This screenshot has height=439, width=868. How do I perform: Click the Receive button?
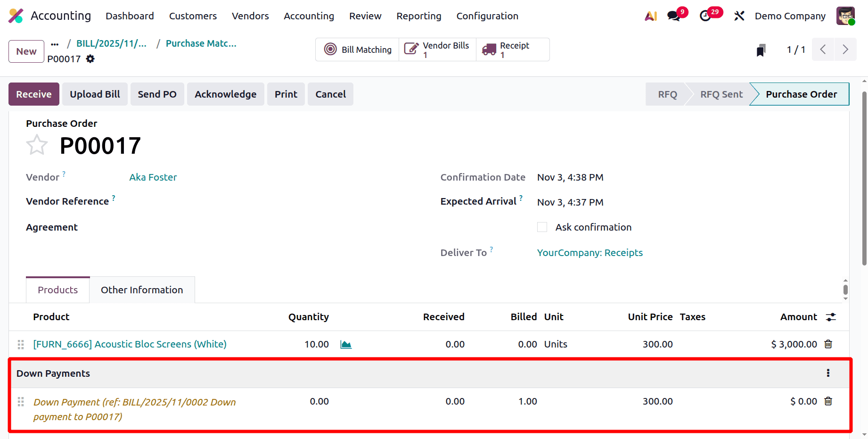[33, 94]
